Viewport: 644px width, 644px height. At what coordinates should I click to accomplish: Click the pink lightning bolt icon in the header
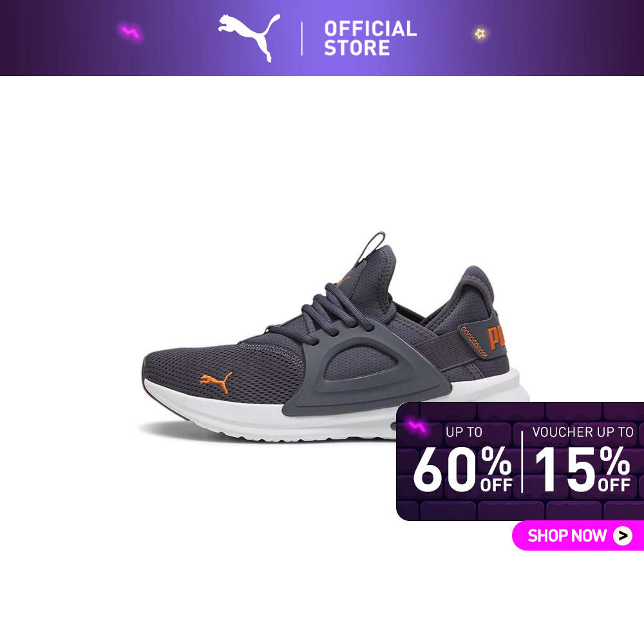pos(131,32)
